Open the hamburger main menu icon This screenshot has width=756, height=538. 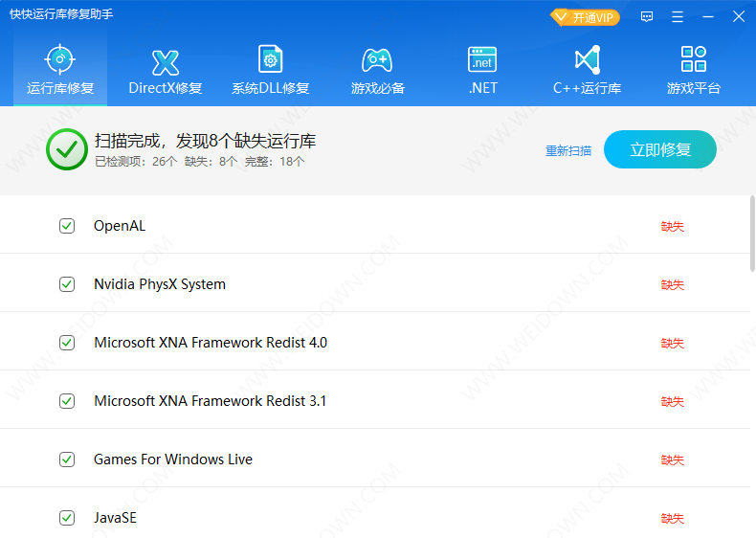click(678, 17)
